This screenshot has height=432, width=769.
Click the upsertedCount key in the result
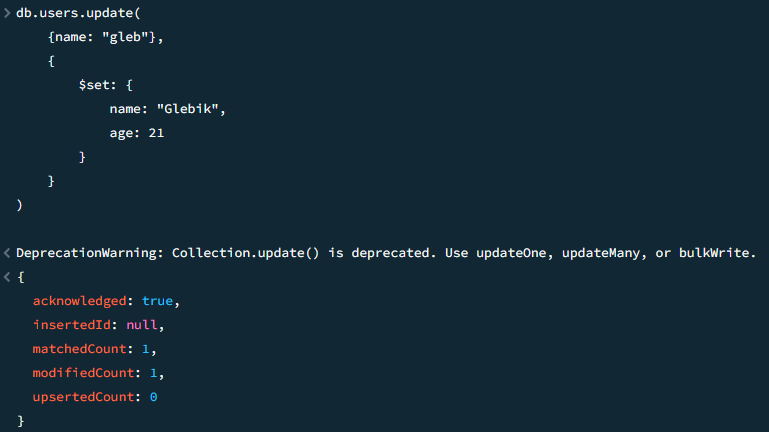(x=83, y=397)
